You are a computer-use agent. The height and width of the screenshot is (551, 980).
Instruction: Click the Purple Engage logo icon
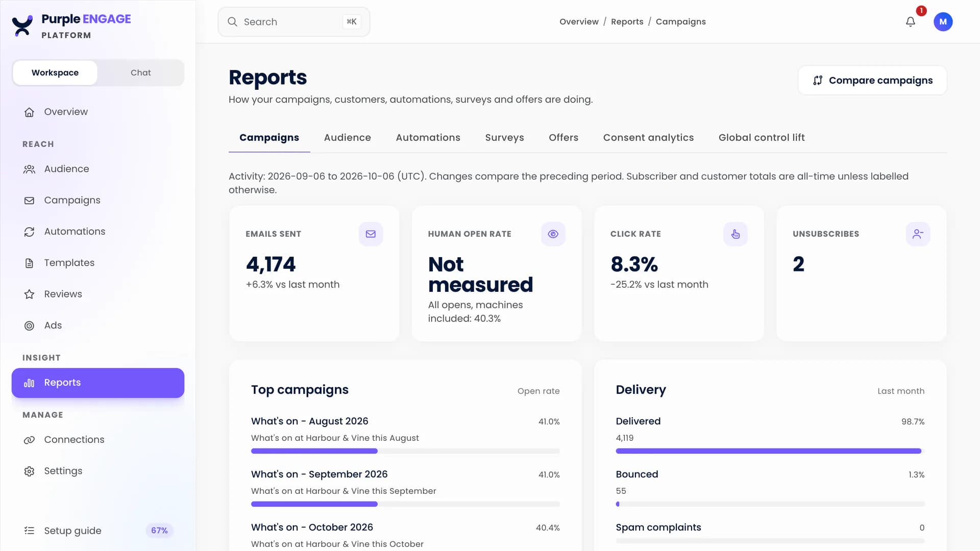(22, 26)
